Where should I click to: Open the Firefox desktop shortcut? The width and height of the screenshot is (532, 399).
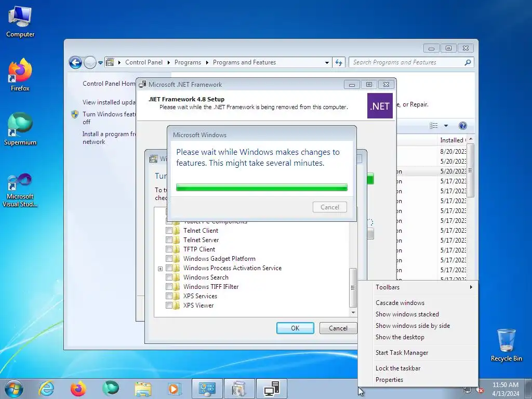tap(20, 75)
